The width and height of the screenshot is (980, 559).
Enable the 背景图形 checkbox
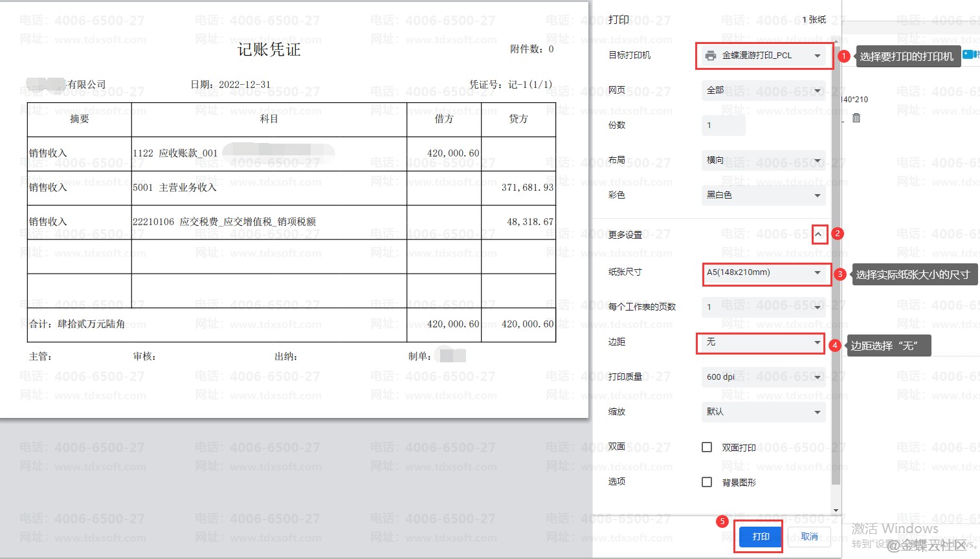pyautogui.click(x=707, y=482)
